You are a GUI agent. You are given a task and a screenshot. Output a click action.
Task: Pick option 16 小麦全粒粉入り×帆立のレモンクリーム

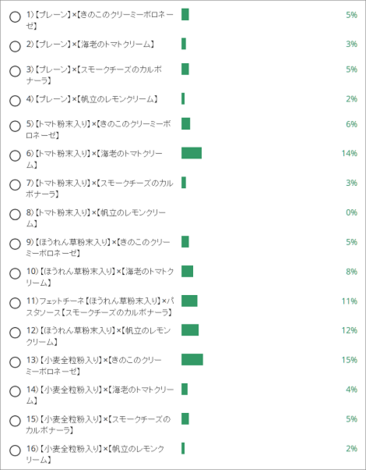(x=15, y=451)
